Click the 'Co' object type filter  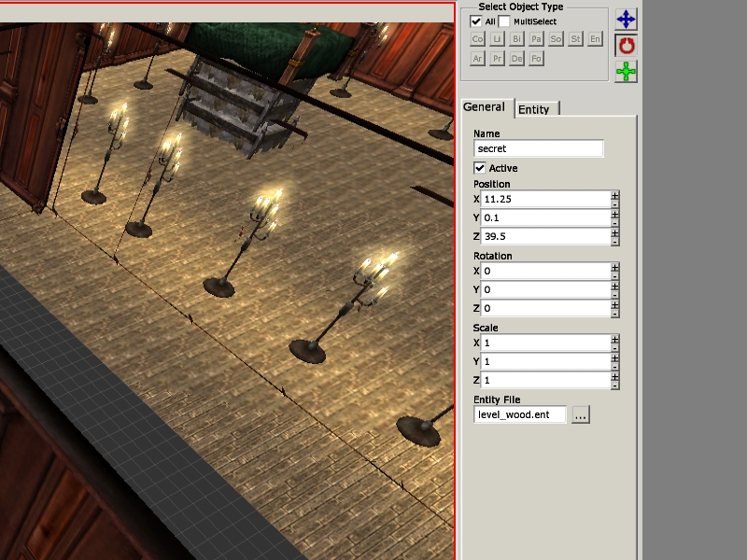pos(477,39)
